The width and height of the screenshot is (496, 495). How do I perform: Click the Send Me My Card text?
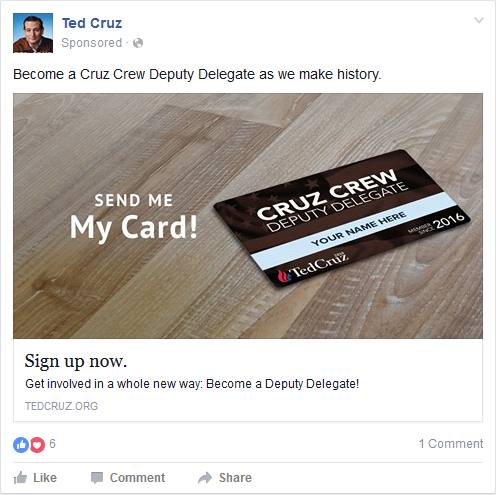(134, 217)
